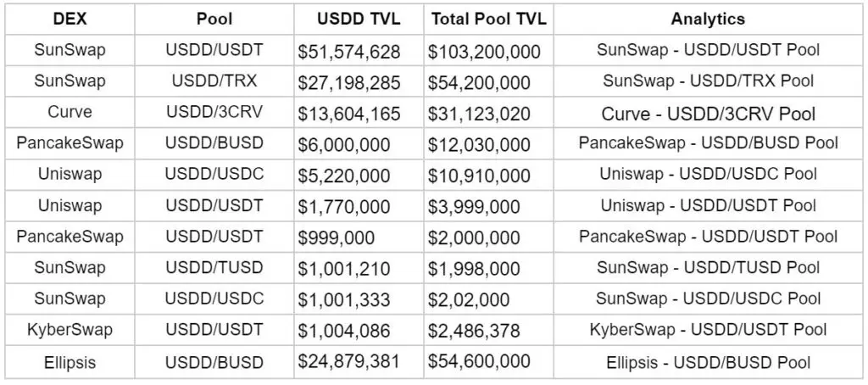
Task: Select the Total Pool TVL column header
Action: [487, 19]
